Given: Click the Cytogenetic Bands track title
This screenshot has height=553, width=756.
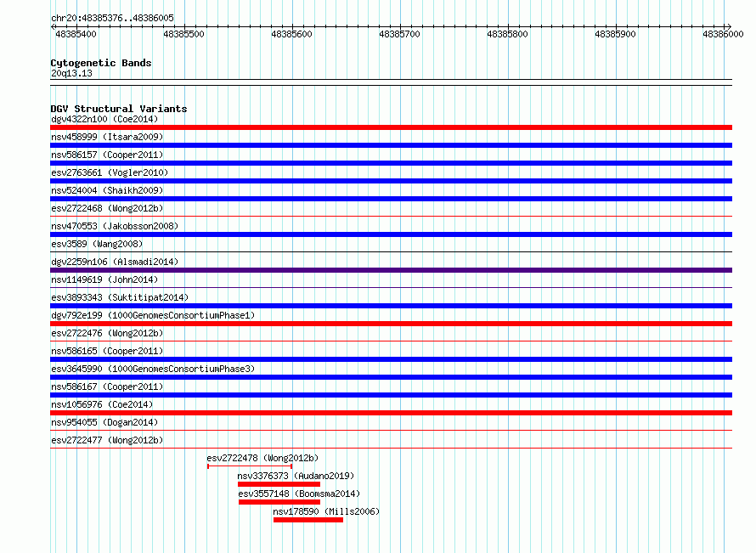Looking at the screenshot, I should click(x=101, y=63).
